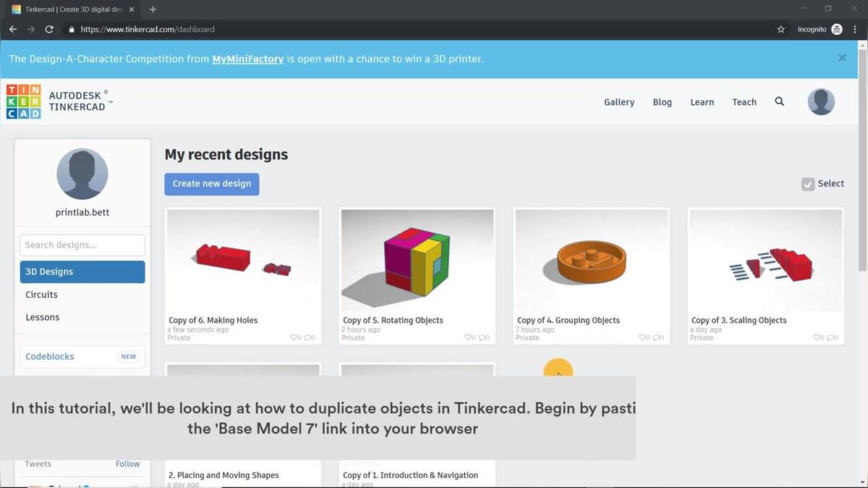Open the user avatar in top navigation
The image size is (868, 488).
[x=821, y=102]
